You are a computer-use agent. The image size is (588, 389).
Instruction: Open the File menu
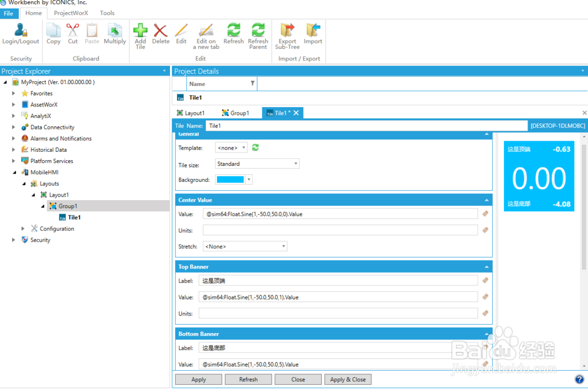coord(9,13)
